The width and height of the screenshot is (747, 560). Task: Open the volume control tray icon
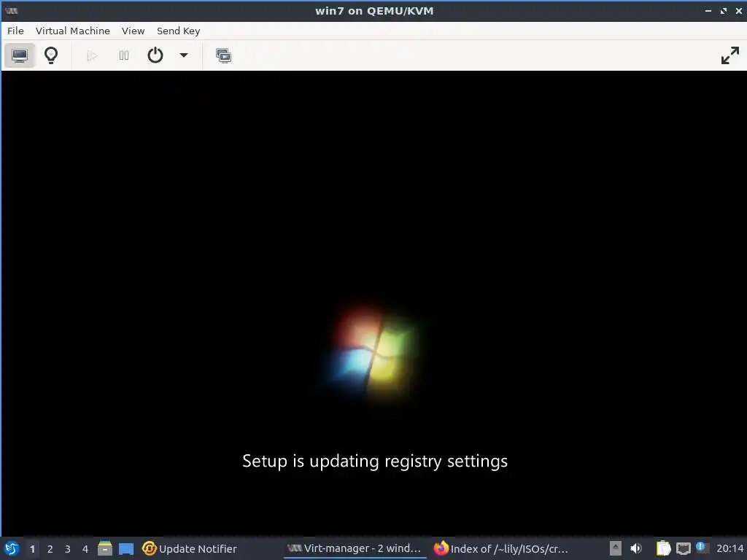click(636, 548)
